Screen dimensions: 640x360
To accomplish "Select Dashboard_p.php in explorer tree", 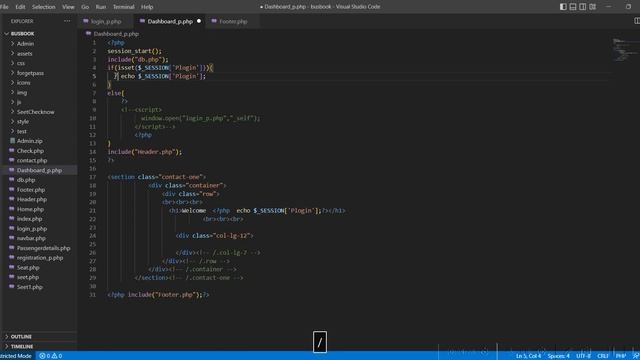I will pos(39,170).
